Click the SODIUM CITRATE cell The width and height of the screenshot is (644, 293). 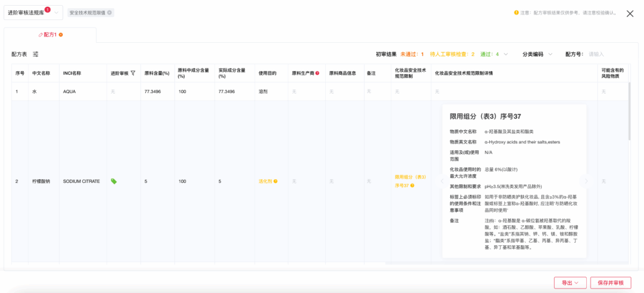[x=83, y=181]
